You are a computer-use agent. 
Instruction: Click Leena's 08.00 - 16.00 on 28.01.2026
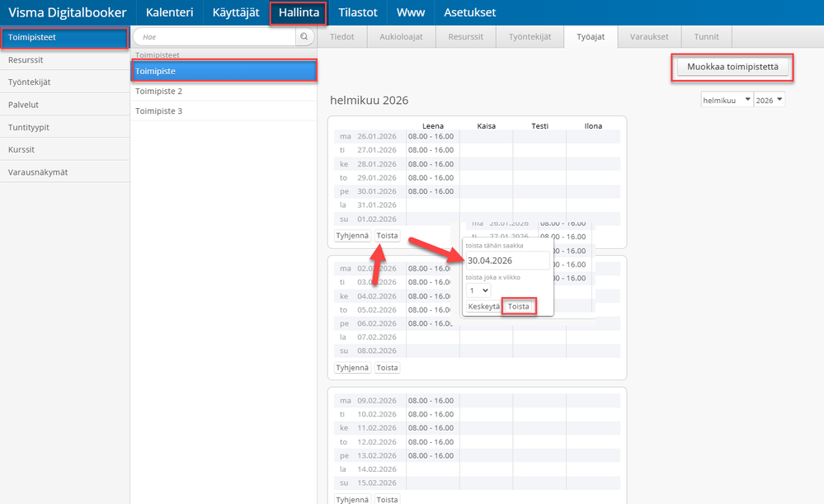click(x=431, y=164)
